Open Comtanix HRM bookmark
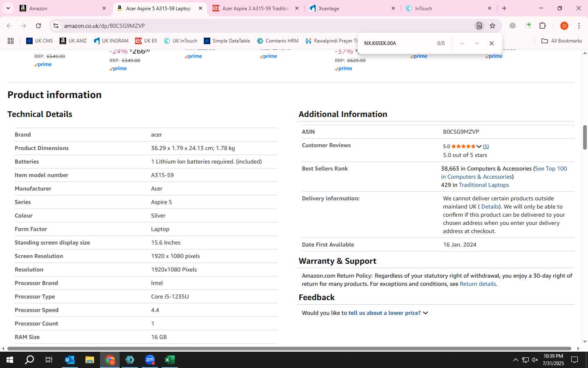The image size is (588, 368). click(x=278, y=41)
